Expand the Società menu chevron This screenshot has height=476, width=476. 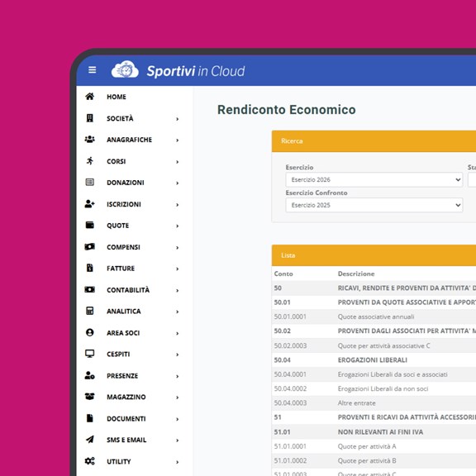tap(178, 119)
